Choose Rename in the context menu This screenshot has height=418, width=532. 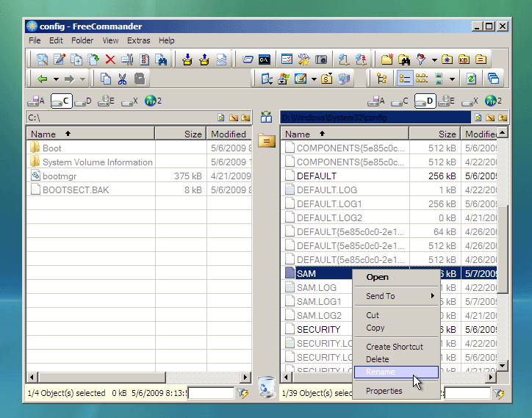[396, 372]
